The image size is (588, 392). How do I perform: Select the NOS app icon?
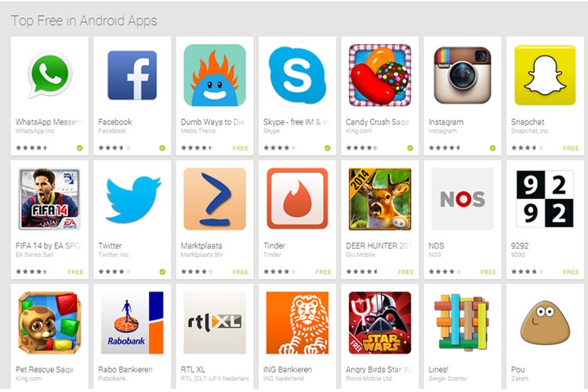pos(463,199)
